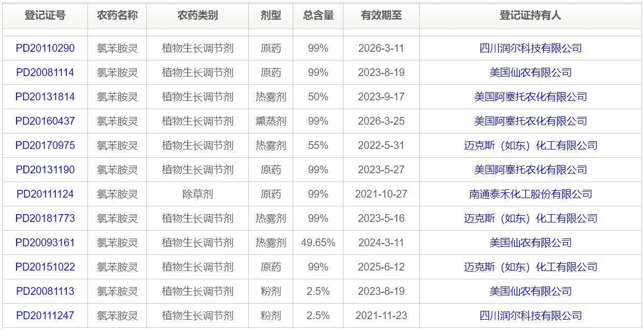
Task: Open registration PD20131190 link
Action: [45, 170]
